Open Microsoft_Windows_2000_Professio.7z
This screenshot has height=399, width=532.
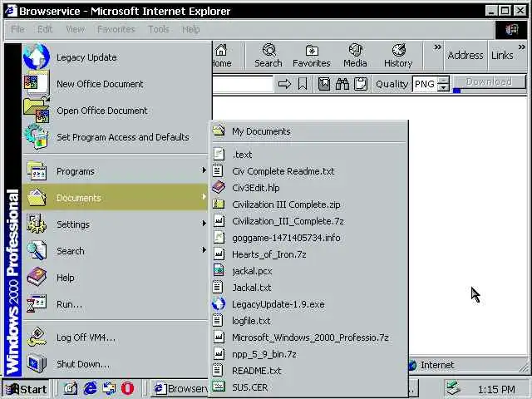[x=308, y=337]
